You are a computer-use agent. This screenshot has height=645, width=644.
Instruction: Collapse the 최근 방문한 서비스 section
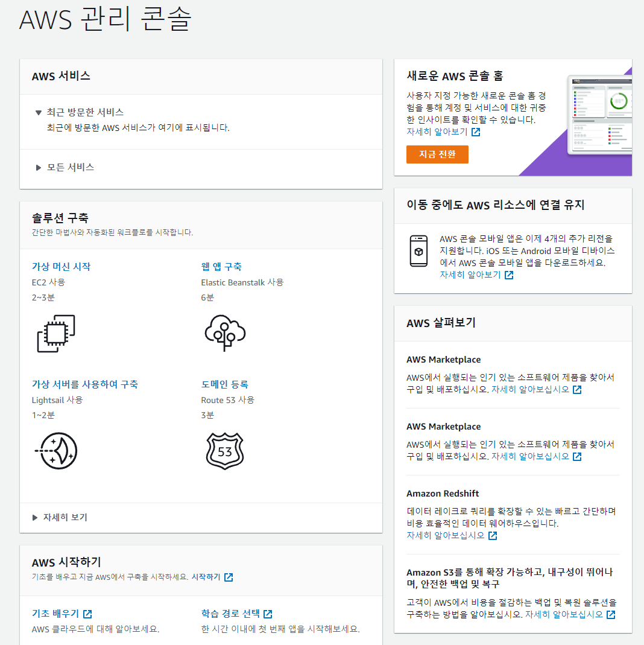point(38,112)
